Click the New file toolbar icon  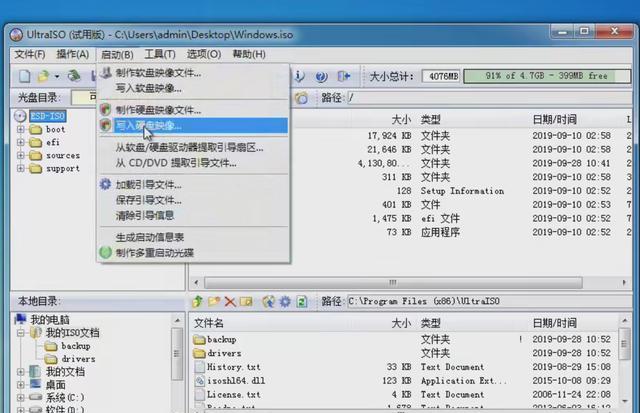pos(24,76)
